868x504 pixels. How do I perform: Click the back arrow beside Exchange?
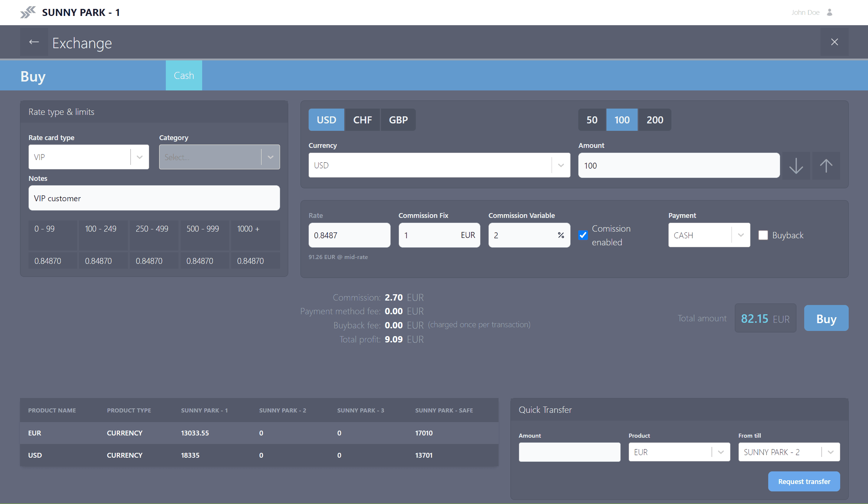[34, 42]
